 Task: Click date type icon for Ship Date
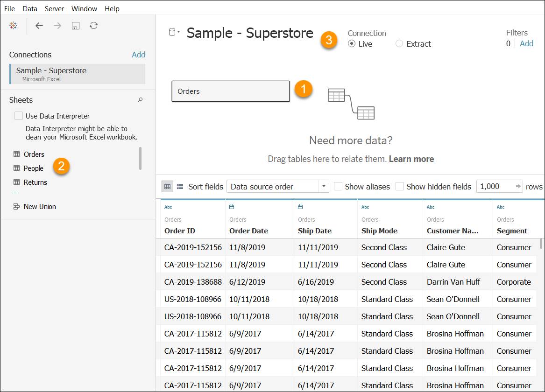[x=300, y=207]
